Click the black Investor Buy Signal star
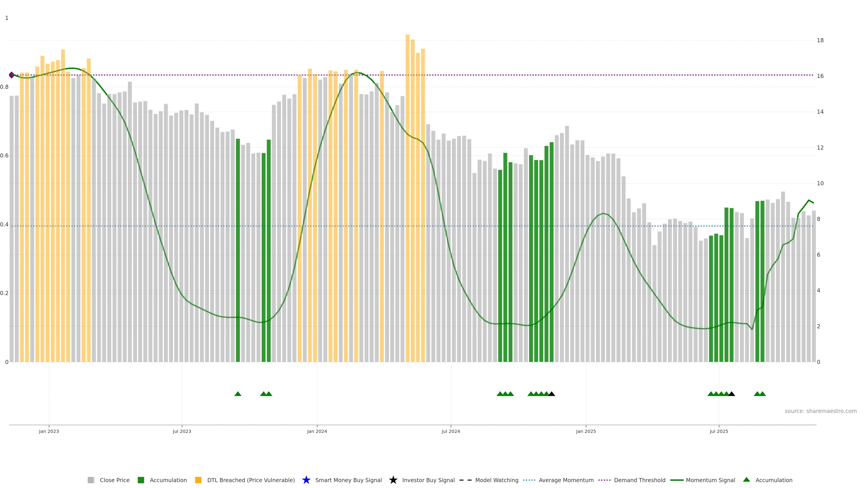868x488 pixels. 393,480
